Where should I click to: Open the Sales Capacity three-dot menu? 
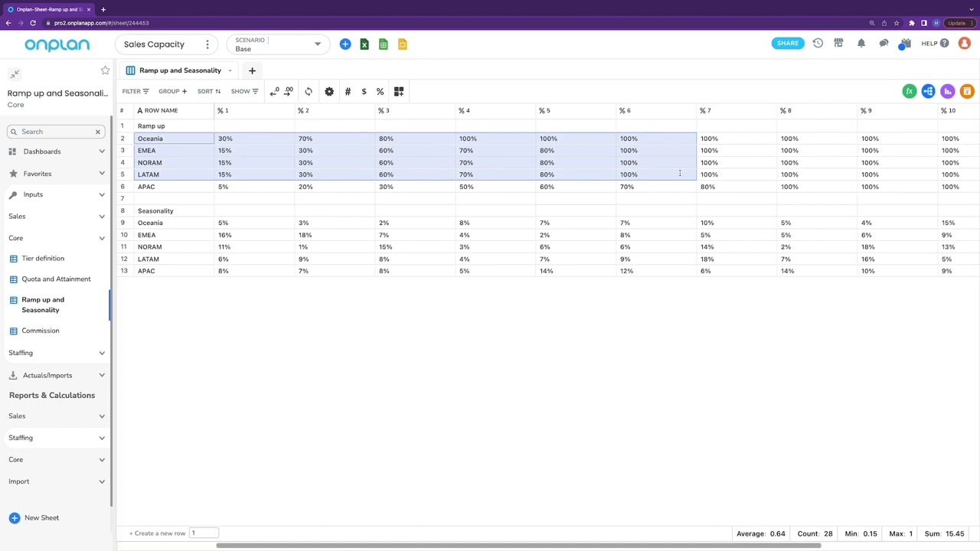tap(207, 44)
